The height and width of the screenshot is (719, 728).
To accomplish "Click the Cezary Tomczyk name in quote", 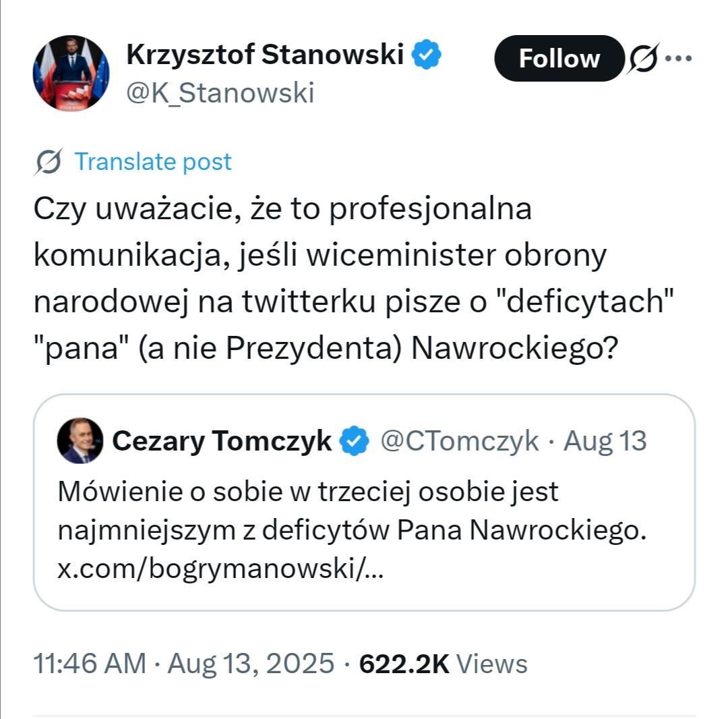I will pyautogui.click(x=222, y=441).
